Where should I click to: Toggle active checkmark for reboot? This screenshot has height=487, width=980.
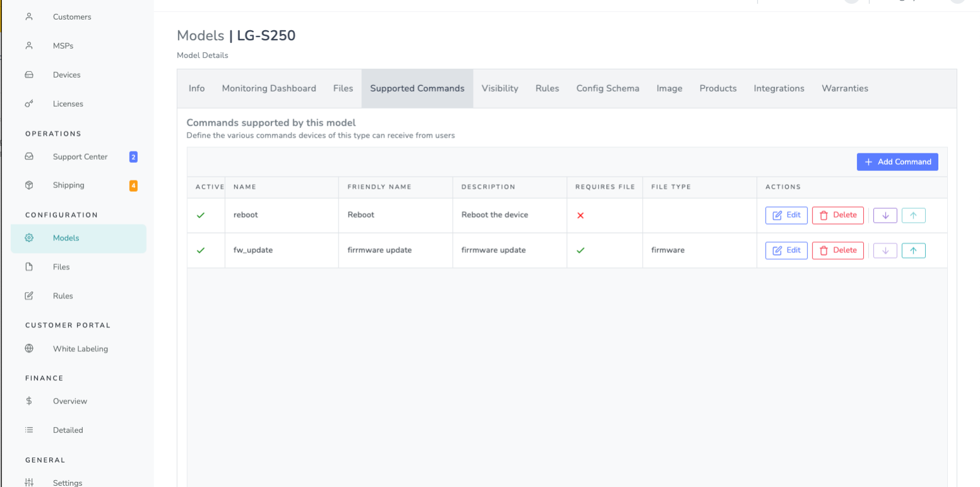[x=201, y=215]
